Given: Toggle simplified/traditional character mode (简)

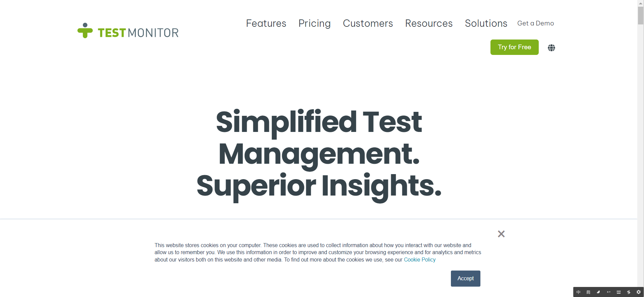Looking at the screenshot, I should pos(588,292).
